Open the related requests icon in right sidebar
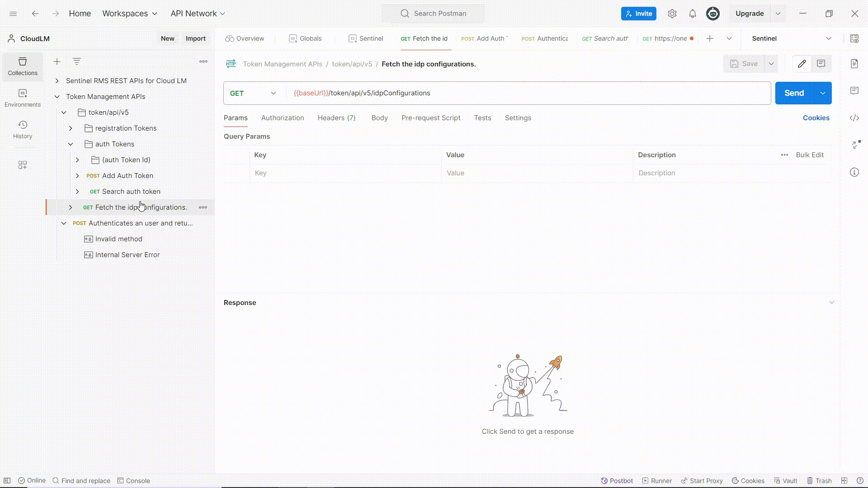This screenshot has width=868, height=488. pyautogui.click(x=854, y=145)
